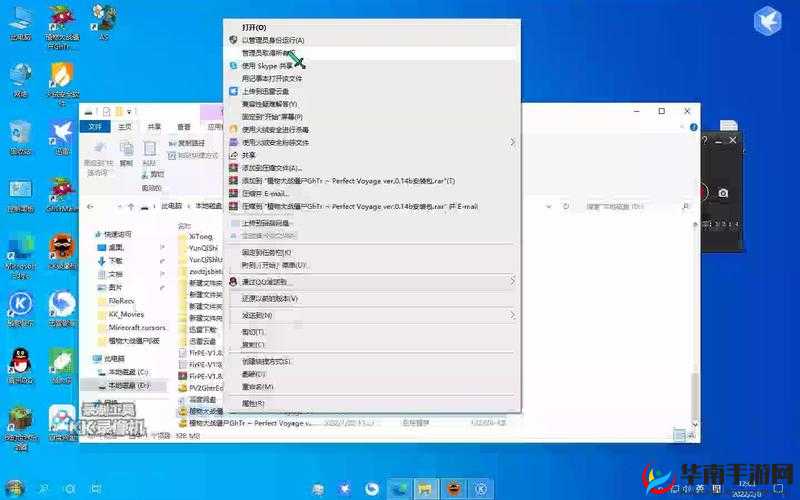Click the File Explorer icon on the taskbar
The height and width of the screenshot is (500, 800).
(424, 488)
